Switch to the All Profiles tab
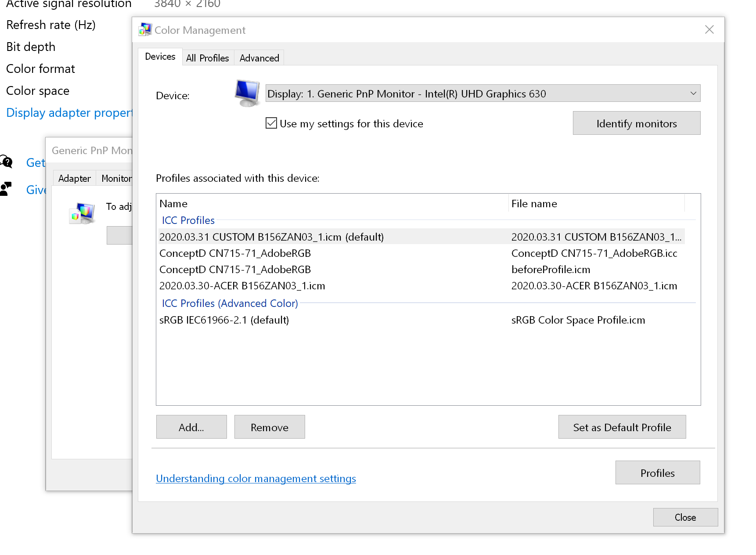Viewport: 756px width, 555px height. tap(208, 58)
